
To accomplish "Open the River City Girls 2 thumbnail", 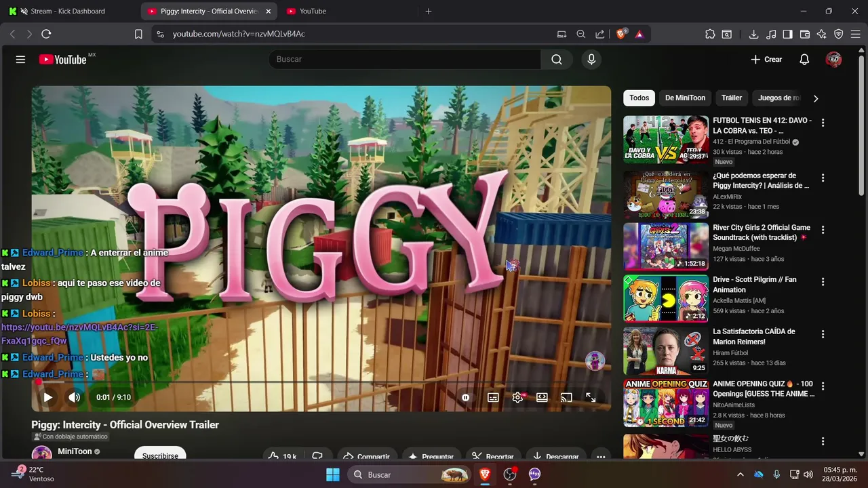I will coord(666,247).
